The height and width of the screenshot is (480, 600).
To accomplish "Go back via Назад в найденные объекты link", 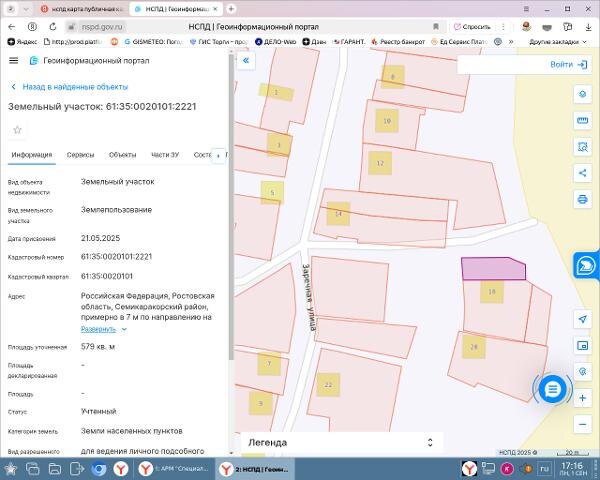I will 69,87.
